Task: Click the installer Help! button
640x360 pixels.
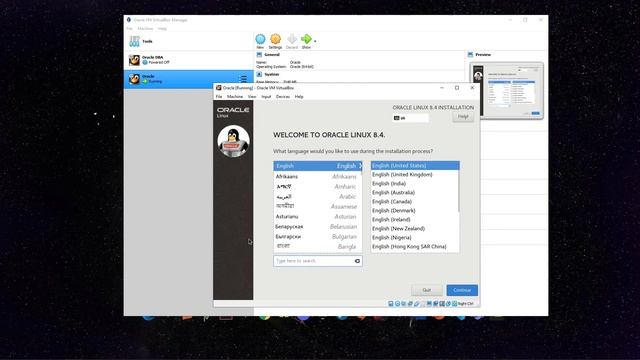Action: (x=463, y=117)
